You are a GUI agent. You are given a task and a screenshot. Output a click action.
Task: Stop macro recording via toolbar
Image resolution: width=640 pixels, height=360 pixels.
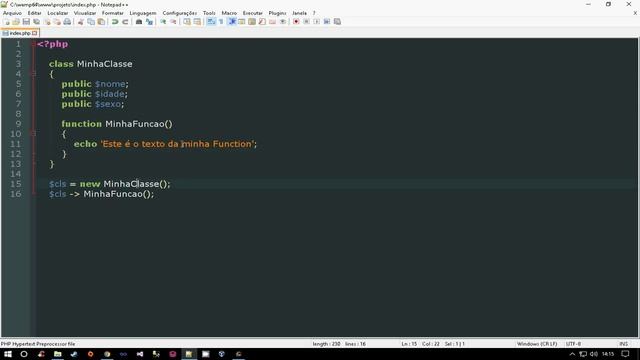[x=306, y=22]
